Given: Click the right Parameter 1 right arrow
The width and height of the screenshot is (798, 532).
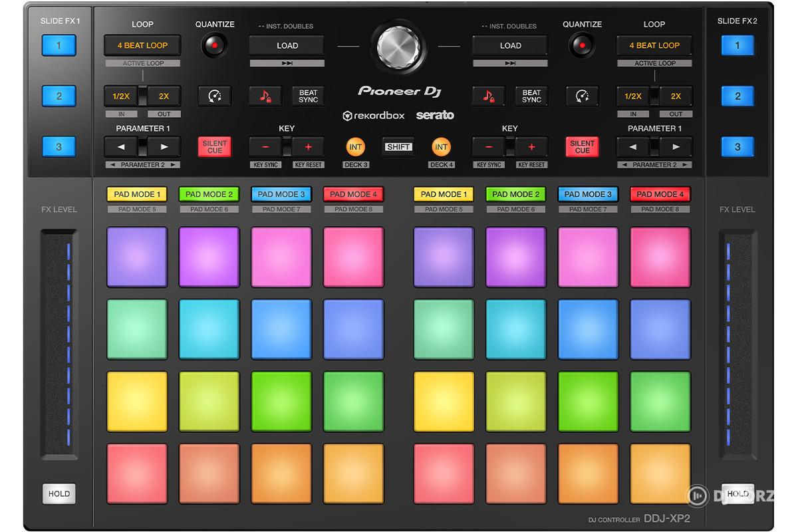Looking at the screenshot, I should pyautogui.click(x=676, y=147).
